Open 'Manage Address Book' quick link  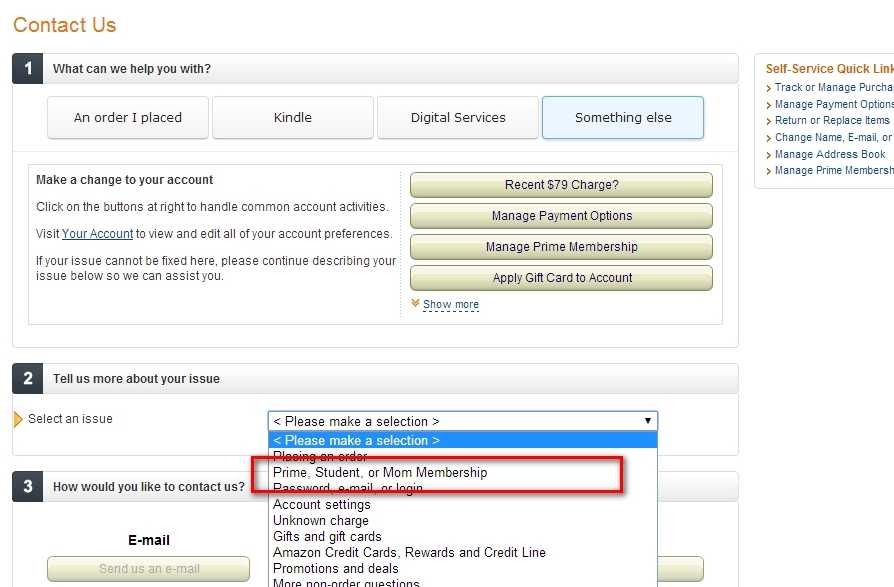click(830, 154)
